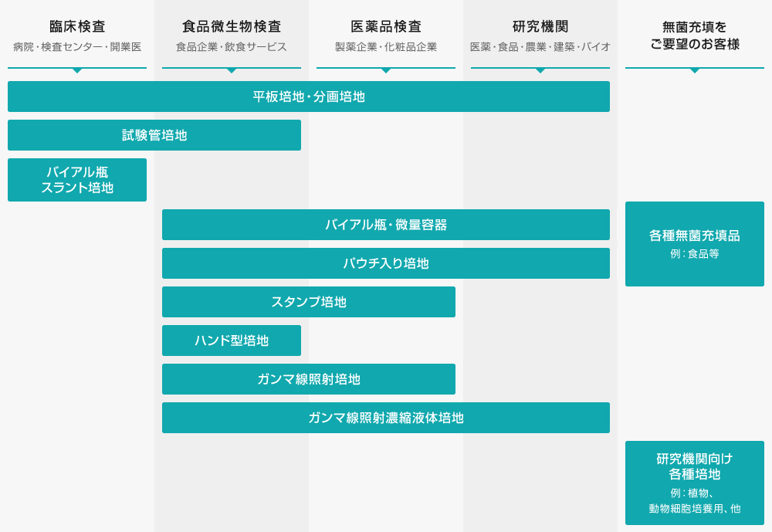Open the スタンプ培地 bar
Screen dimensions: 772x532
coord(309,302)
